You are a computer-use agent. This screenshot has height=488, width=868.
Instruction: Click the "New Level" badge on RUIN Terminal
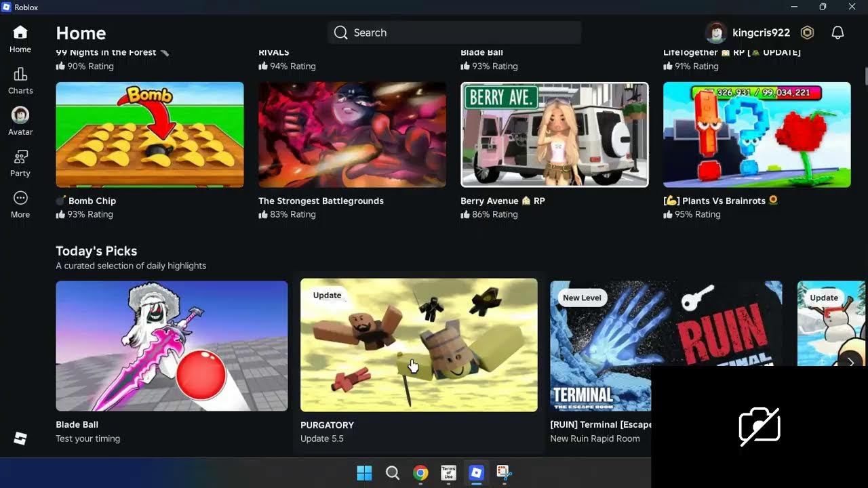point(582,298)
